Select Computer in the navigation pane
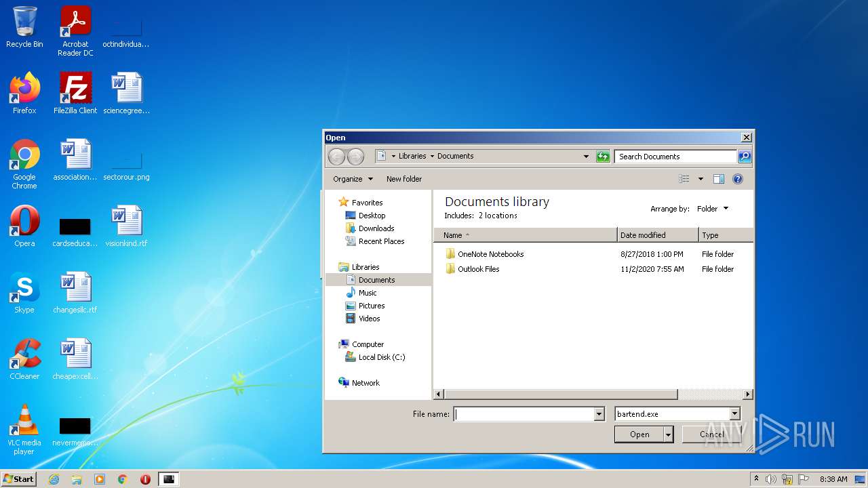 click(x=368, y=344)
